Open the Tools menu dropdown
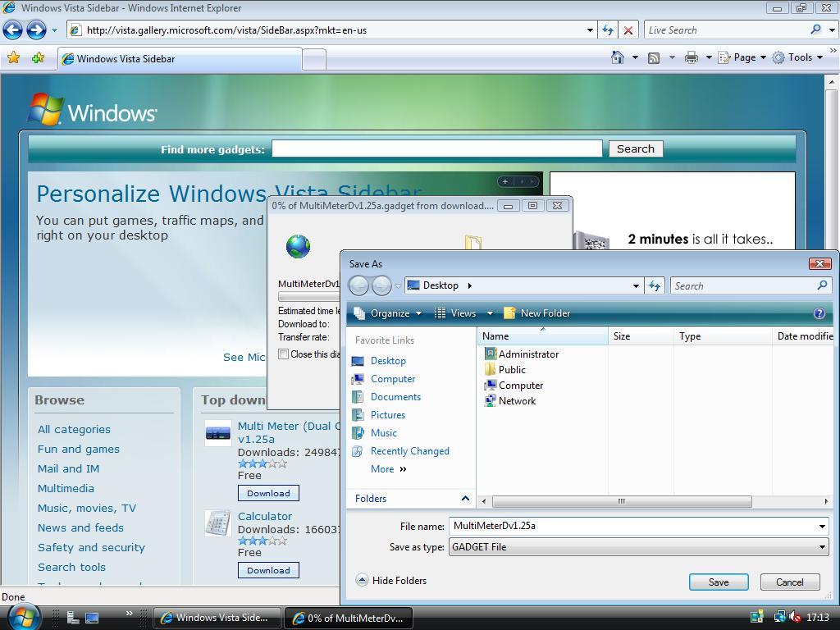Image resolution: width=840 pixels, height=630 pixels. (x=797, y=57)
